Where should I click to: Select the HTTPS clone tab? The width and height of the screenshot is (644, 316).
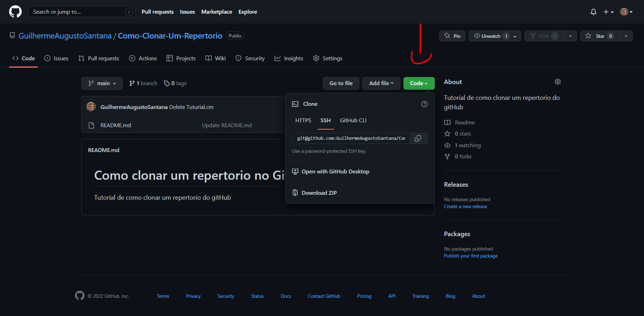click(x=303, y=120)
